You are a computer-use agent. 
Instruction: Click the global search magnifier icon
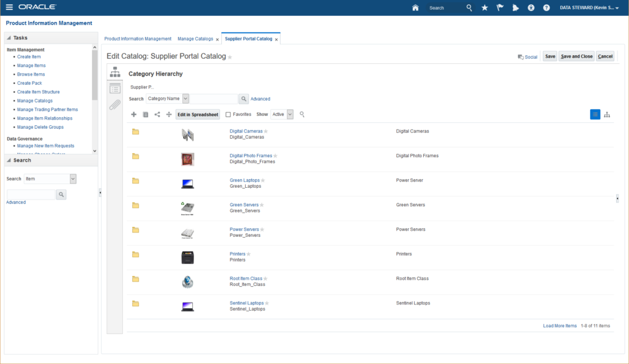coord(469,7)
